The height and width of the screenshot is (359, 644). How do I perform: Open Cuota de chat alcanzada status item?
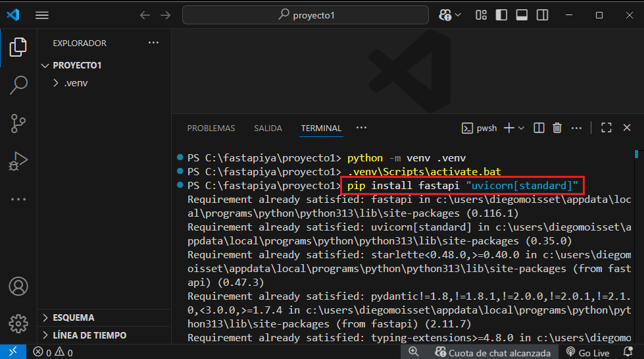click(493, 352)
